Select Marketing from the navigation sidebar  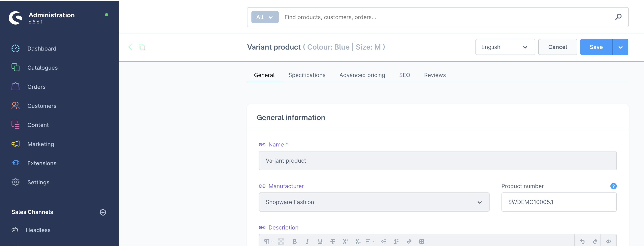(41, 144)
